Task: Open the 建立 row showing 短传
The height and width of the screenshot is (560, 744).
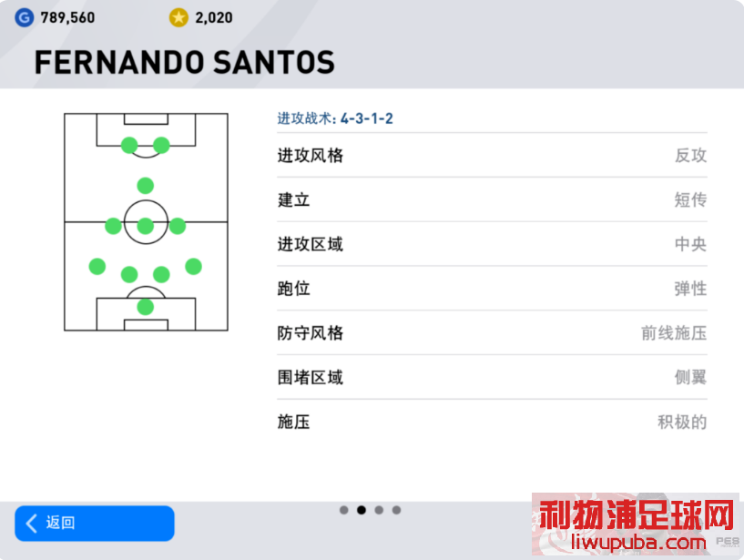Action: pyautogui.click(x=492, y=199)
